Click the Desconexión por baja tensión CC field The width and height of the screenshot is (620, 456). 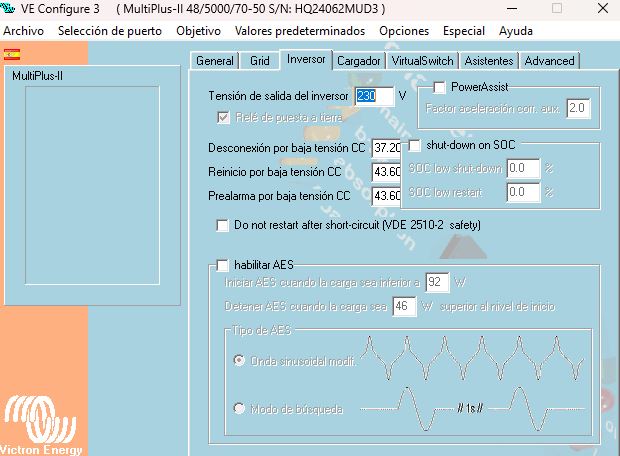(386, 148)
